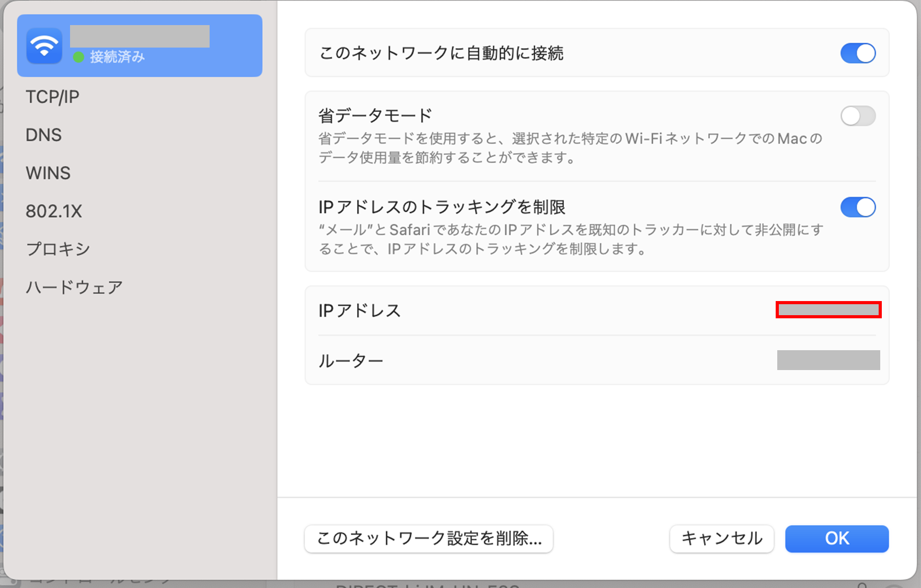Click このネットワーク設定を削除 button
Image resolution: width=921 pixels, height=588 pixels.
point(429,538)
